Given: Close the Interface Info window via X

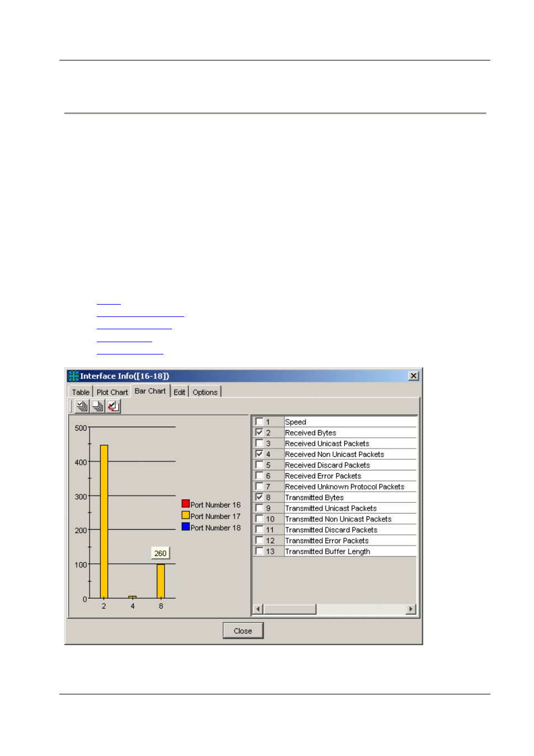Looking at the screenshot, I should (414, 376).
